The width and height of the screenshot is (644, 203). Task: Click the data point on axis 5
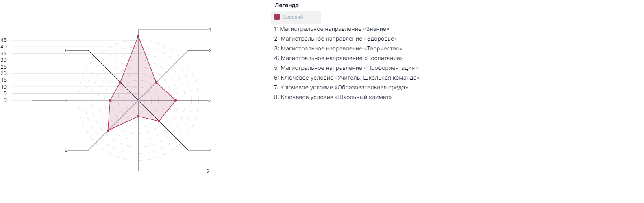138,117
